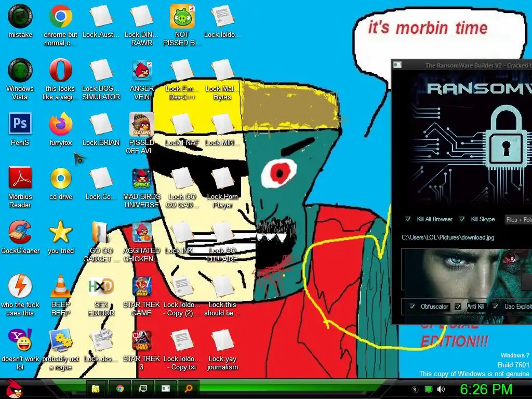Toggle the 'Uac Exploit' checkbox
Screen dimensions: 532x399
(495, 307)
